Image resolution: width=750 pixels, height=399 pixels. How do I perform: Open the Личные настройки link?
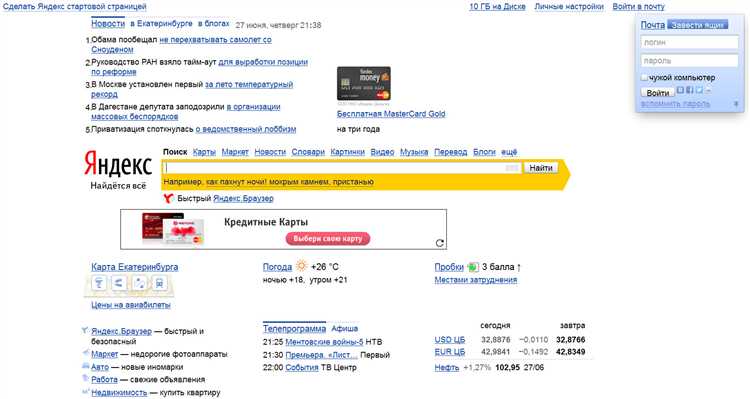(569, 7)
